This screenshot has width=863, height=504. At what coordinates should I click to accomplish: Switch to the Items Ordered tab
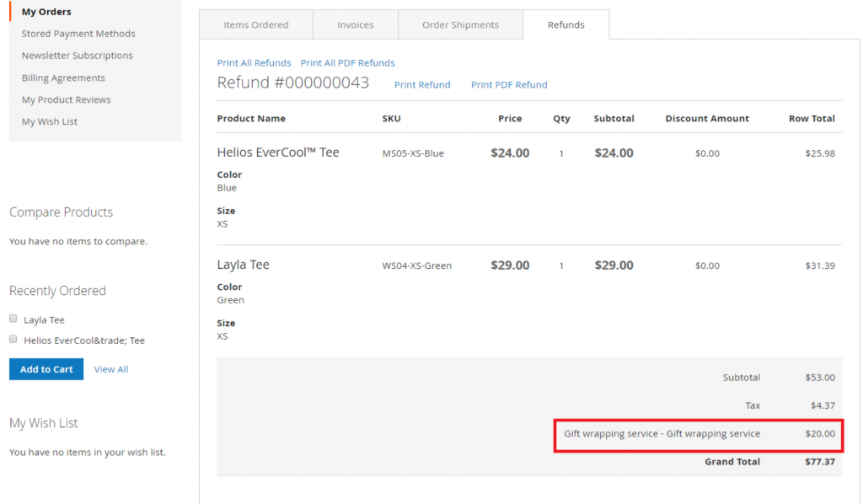255,25
